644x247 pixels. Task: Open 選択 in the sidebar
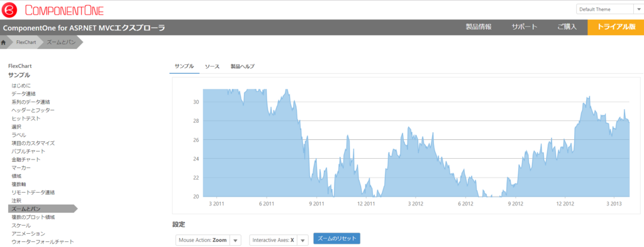pyautogui.click(x=16, y=127)
